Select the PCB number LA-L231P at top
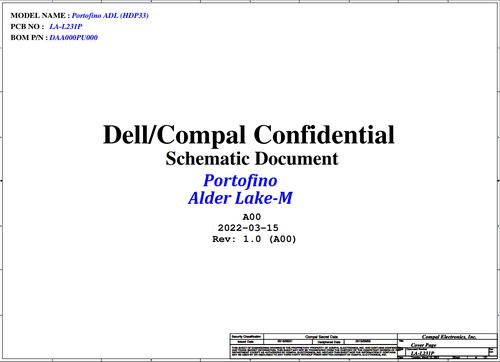 click(66, 27)
